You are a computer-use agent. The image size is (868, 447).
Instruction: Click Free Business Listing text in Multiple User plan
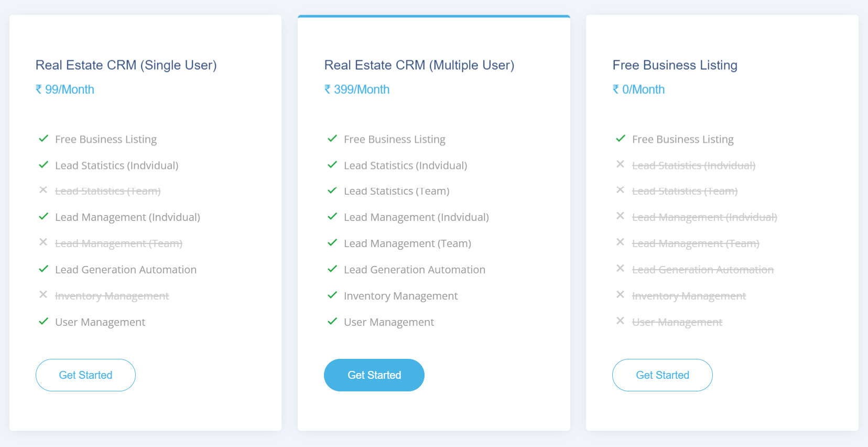tap(395, 139)
